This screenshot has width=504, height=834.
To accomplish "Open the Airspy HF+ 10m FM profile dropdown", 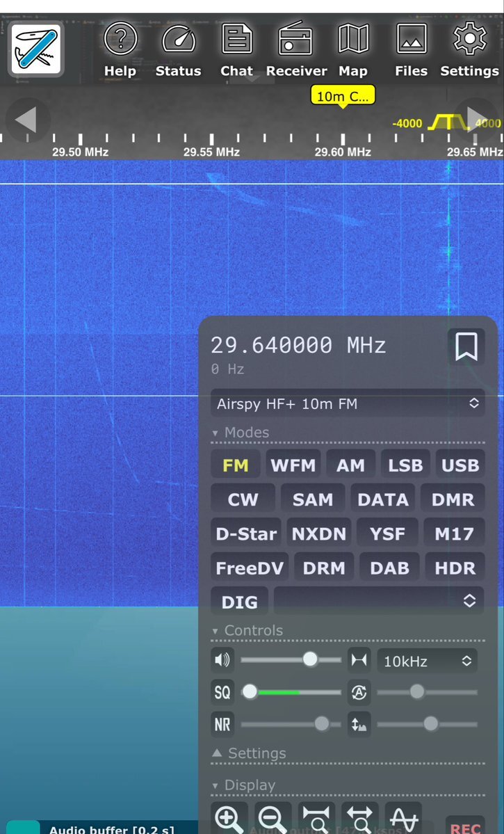I will click(x=348, y=403).
